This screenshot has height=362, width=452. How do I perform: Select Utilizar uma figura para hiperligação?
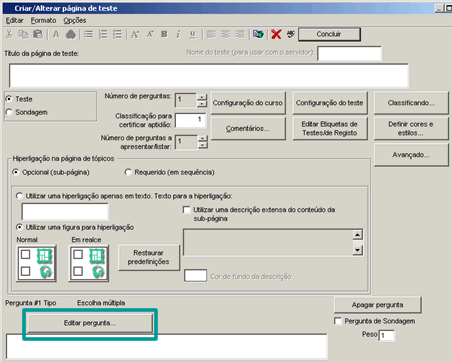(x=20, y=227)
